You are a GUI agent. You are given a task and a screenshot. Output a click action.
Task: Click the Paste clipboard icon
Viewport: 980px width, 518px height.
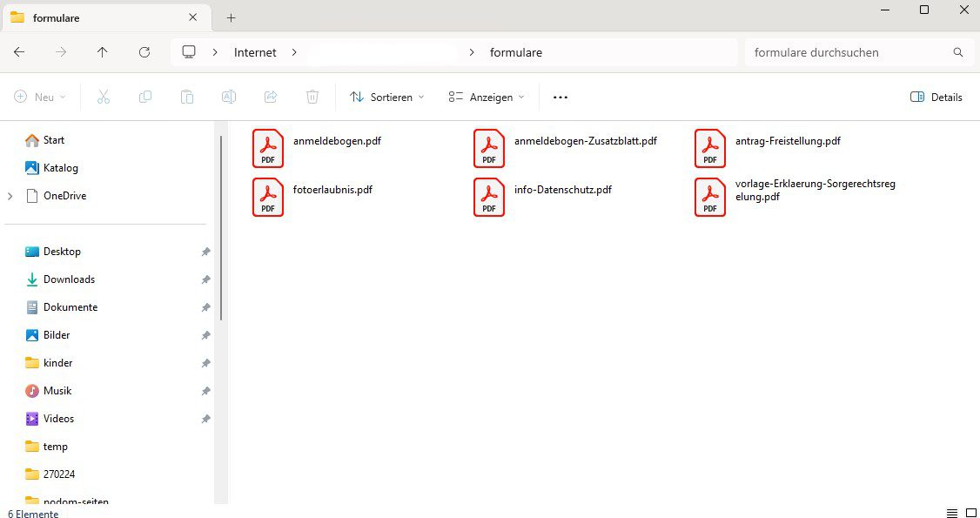(187, 97)
